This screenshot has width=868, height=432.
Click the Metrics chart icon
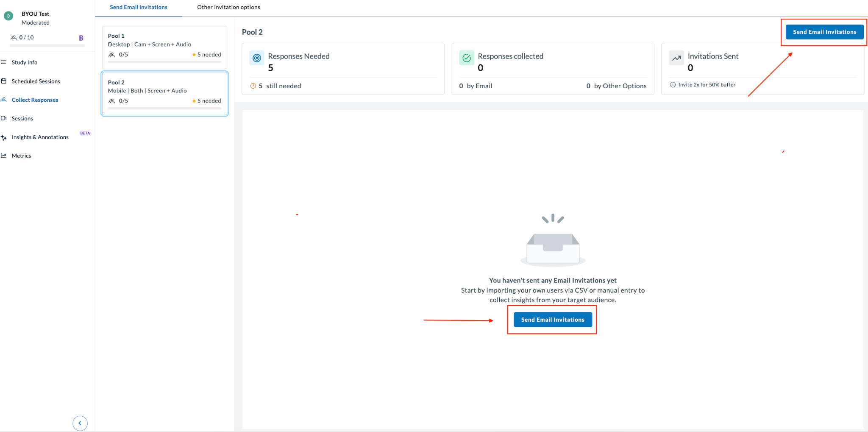pos(4,156)
